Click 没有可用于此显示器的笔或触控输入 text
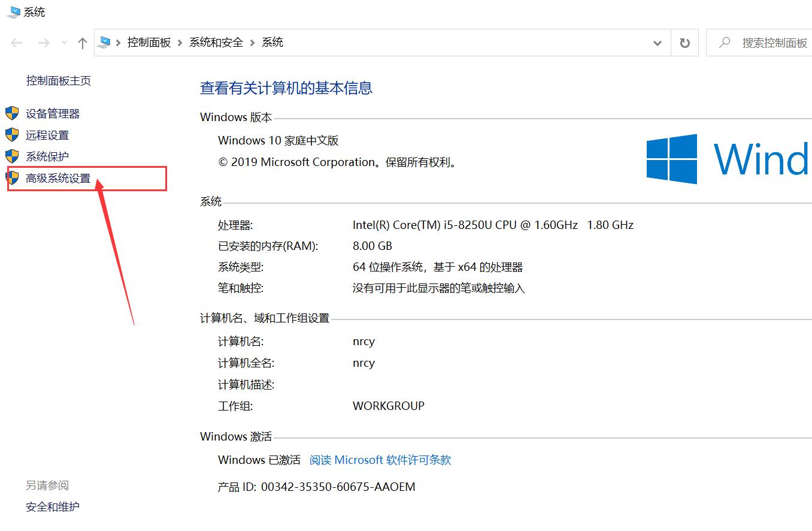 pos(439,289)
